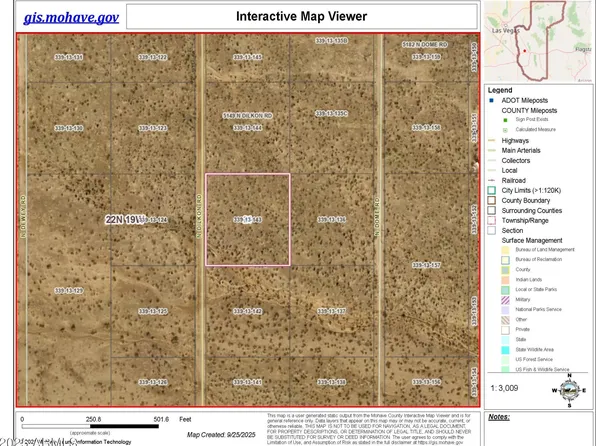
Task: Click the 5182 N DOME RD address label
Action: pyautogui.click(x=425, y=44)
